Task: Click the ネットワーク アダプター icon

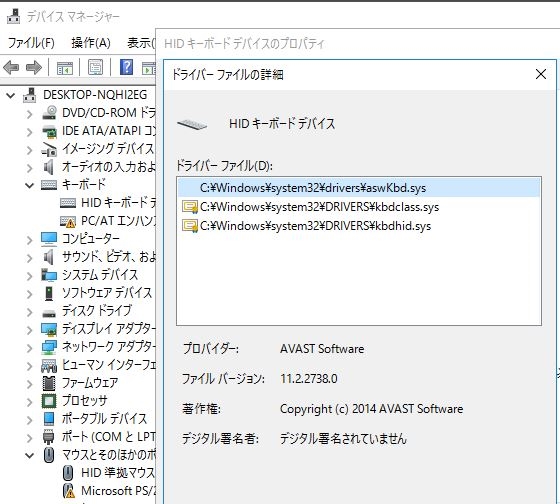Action: [49, 347]
